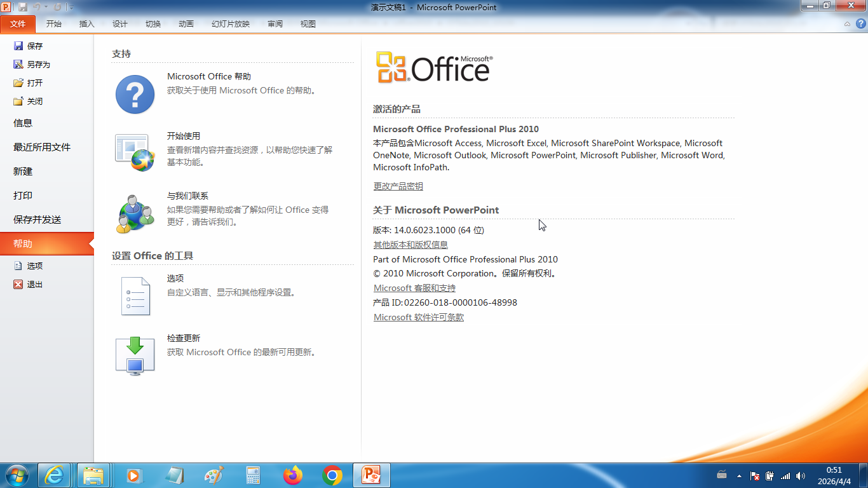Open the 幻灯片放映 (Slide Show) tab

point(231,24)
